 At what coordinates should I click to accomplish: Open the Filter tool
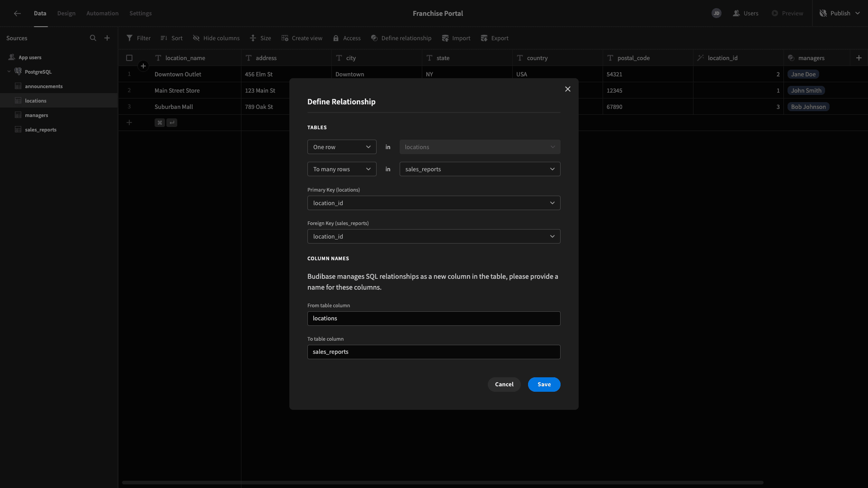(139, 38)
